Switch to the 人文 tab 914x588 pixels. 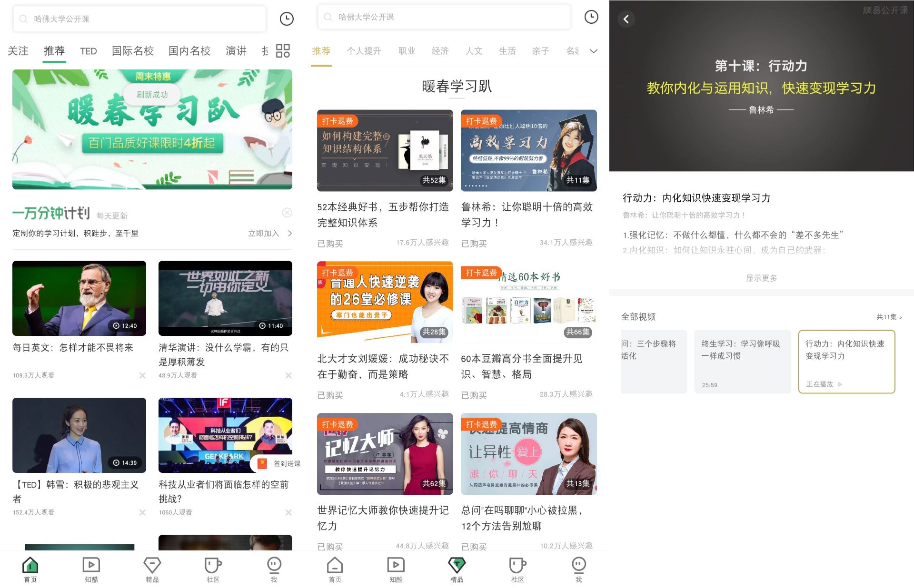tap(474, 51)
